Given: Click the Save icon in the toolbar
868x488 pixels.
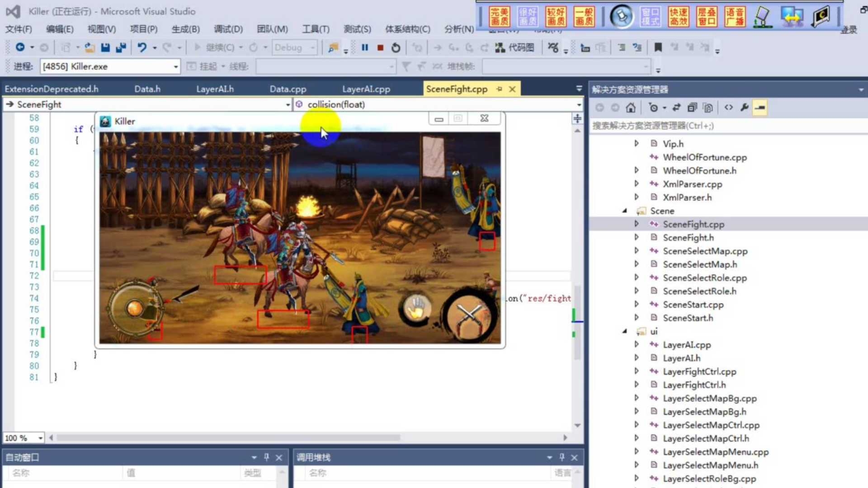Looking at the screenshot, I should point(105,47).
